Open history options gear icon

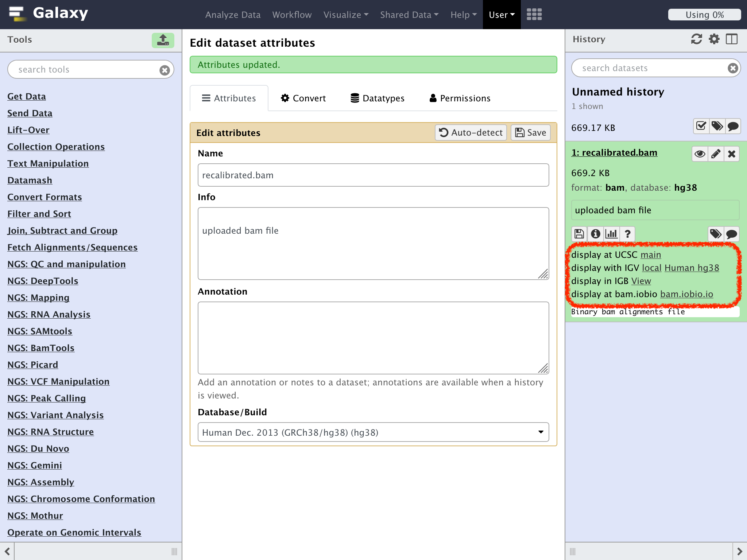pyautogui.click(x=714, y=39)
